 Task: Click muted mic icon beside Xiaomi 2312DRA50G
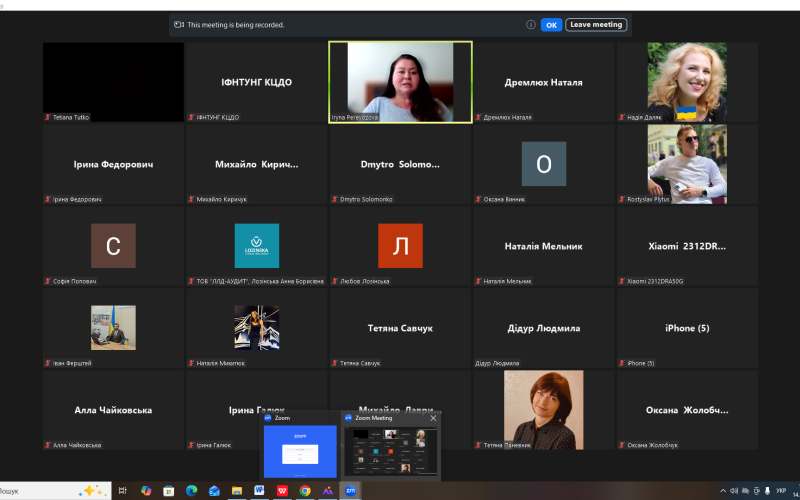click(x=622, y=281)
